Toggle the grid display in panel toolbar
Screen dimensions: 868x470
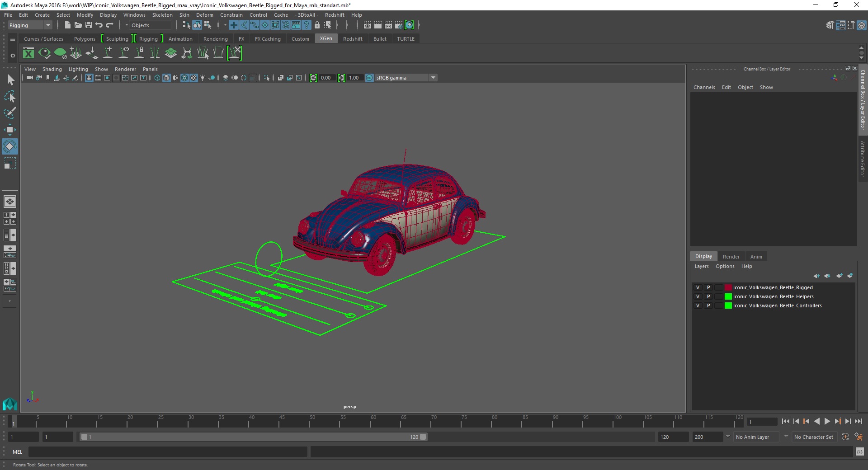point(89,78)
